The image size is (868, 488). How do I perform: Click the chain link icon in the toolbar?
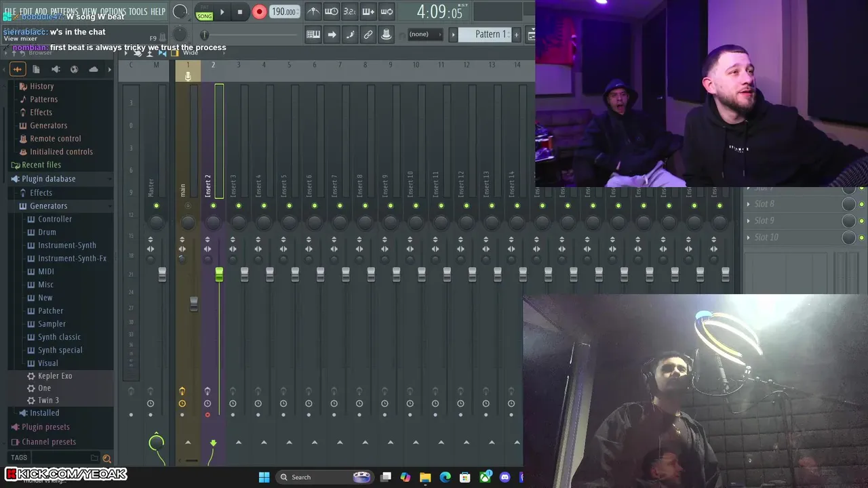[x=368, y=35]
